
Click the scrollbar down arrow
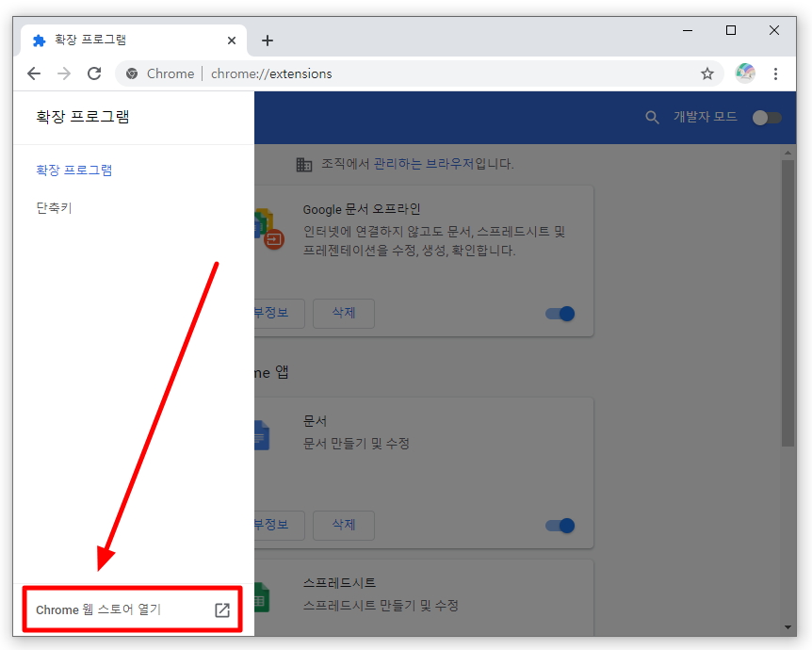tap(788, 626)
